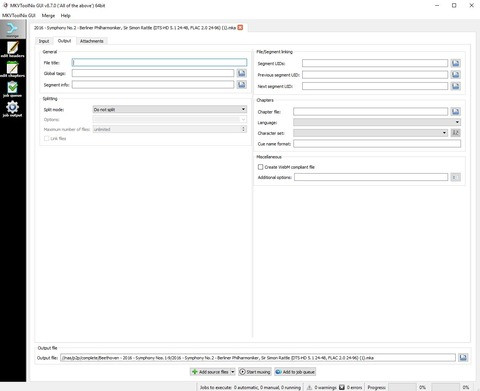
Task: Click the 0 errors status text
Action: tap(354, 387)
